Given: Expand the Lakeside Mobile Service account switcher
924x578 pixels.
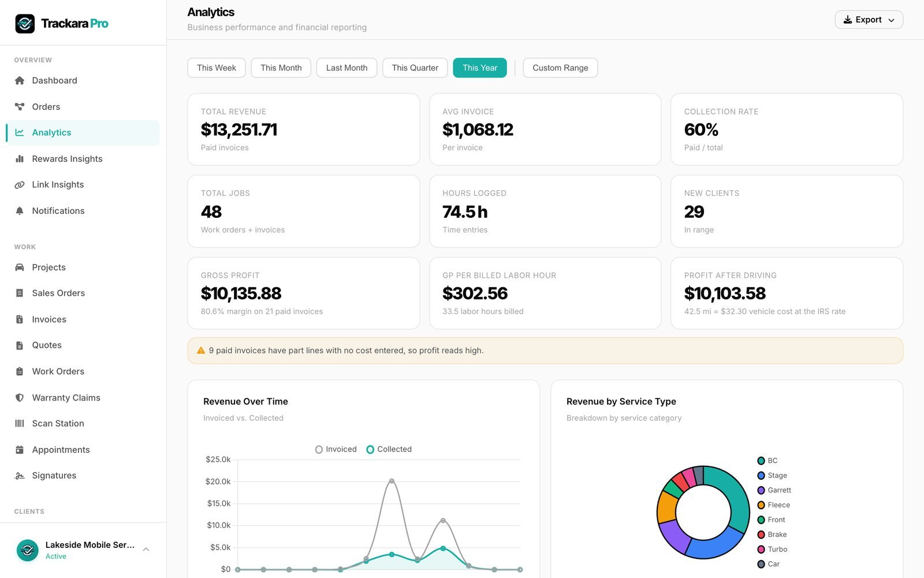Looking at the screenshot, I should tap(83, 550).
